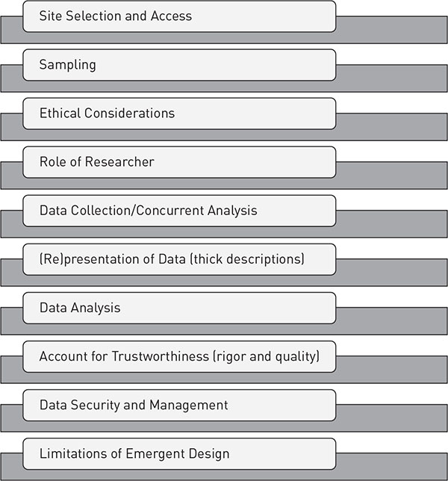Select gray bar right of Ethical Considerations

click(x=391, y=127)
